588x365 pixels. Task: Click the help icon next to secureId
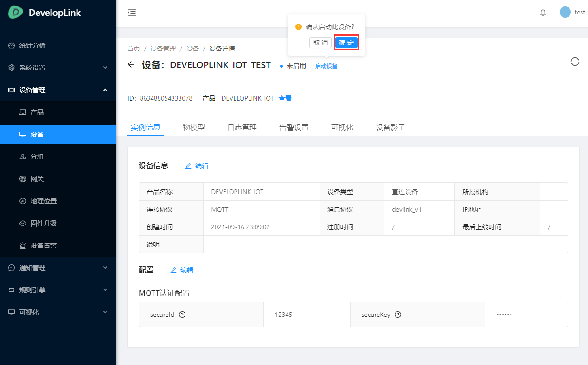[182, 315]
